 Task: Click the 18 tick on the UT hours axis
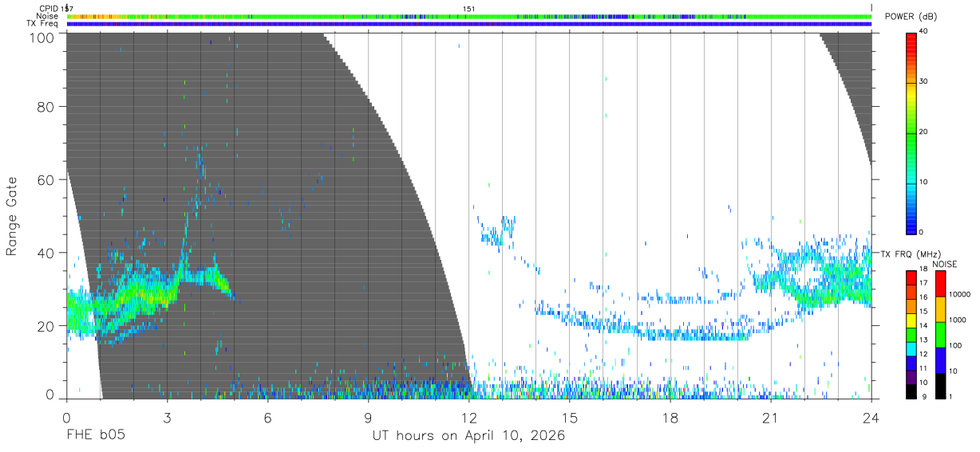[670, 418]
